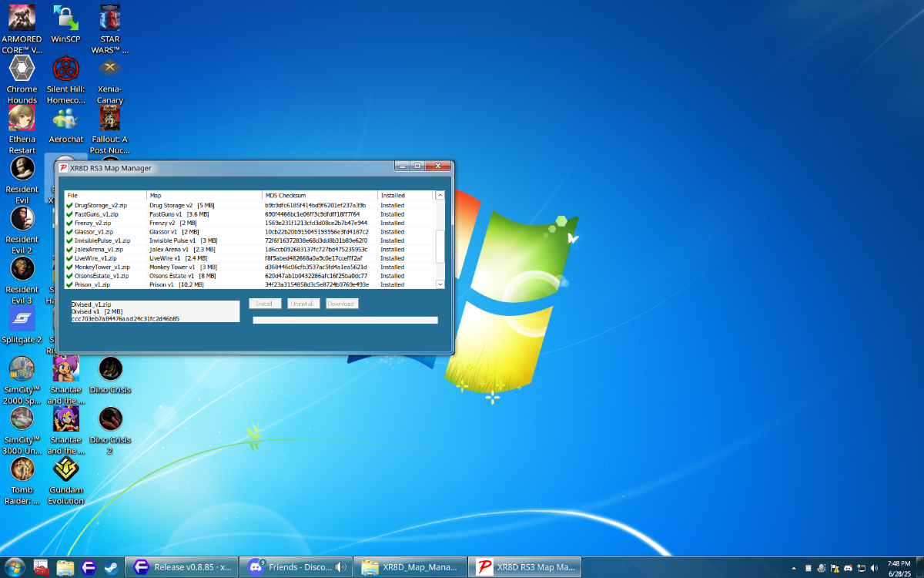Sort the map list by Map column
Viewport: 924px width, 578px height.
[x=204, y=195]
